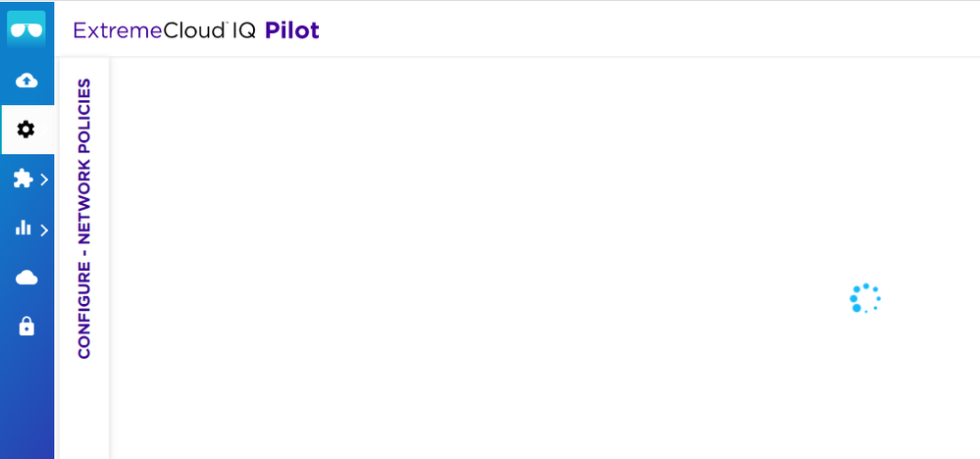Click the ExtremeCloud glasses logo icon
This screenshot has height=459, width=980.
click(26, 30)
